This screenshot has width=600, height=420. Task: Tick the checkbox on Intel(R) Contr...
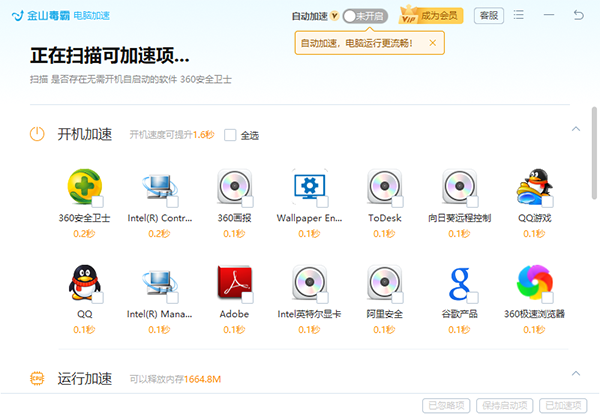(173, 202)
